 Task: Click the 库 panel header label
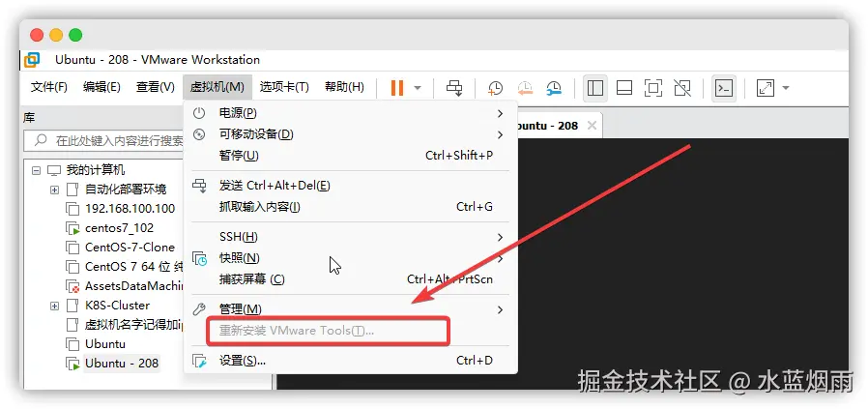pos(29,118)
